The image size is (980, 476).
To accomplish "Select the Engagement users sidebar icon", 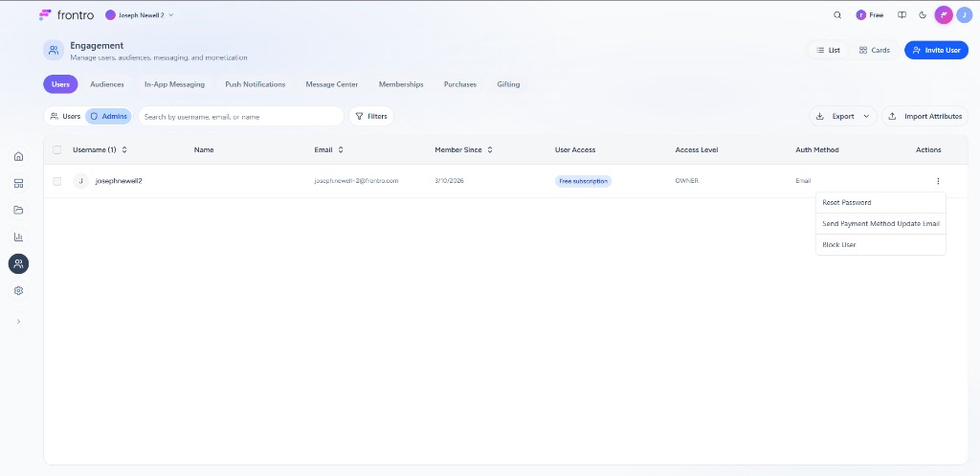I will pos(18,264).
